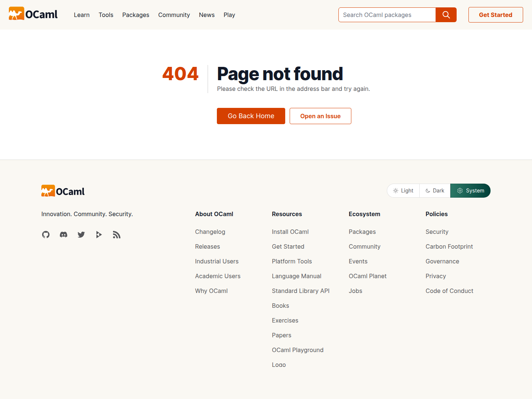The image size is (532, 399).
Task: Click the "Policies" column heading
Action: pos(437,214)
